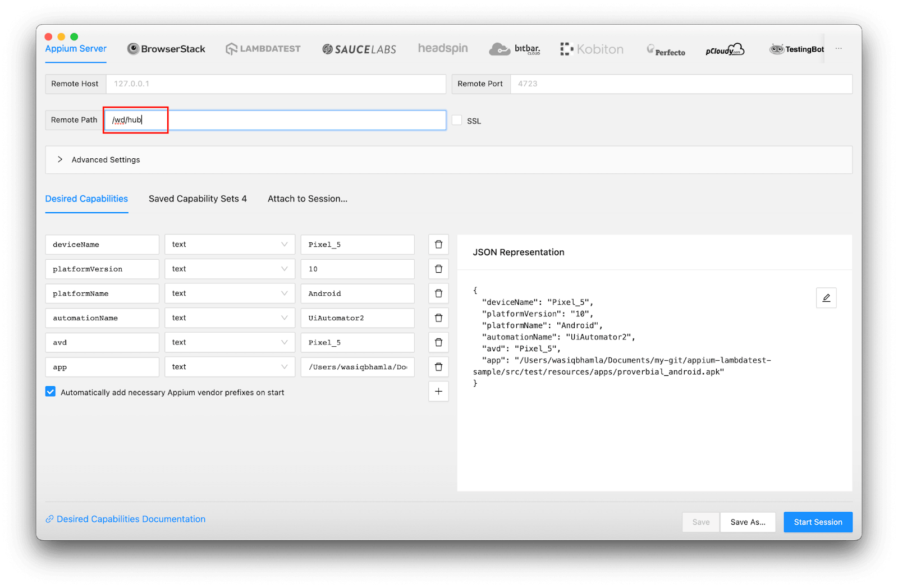
Task: Click the "deviceName" line in JSON
Action: point(538,302)
